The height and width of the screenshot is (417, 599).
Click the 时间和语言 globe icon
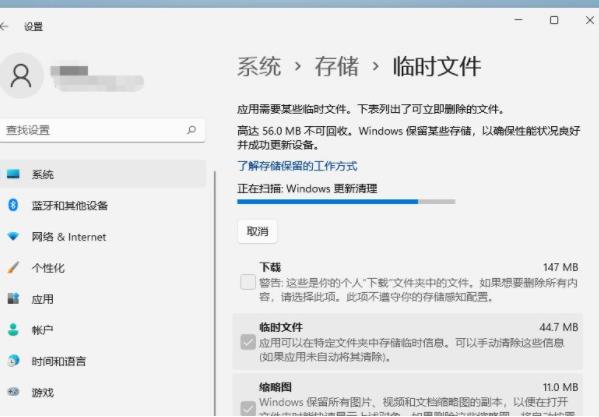coord(13,360)
